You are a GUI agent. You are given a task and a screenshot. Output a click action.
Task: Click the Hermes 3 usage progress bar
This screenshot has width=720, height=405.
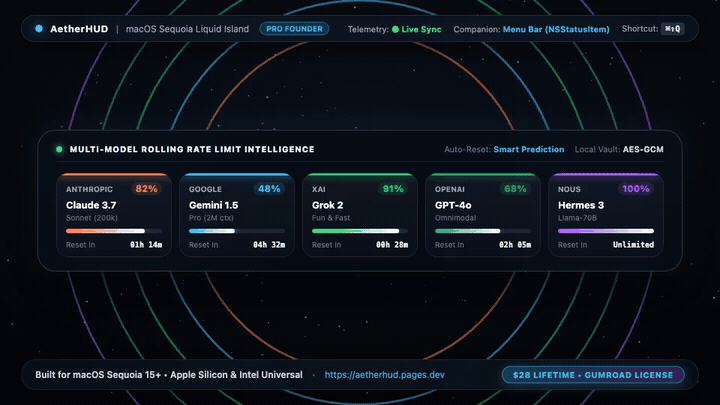pos(606,231)
